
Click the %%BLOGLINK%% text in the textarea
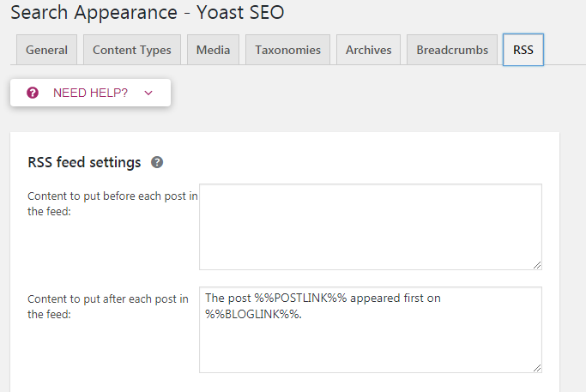(253, 315)
